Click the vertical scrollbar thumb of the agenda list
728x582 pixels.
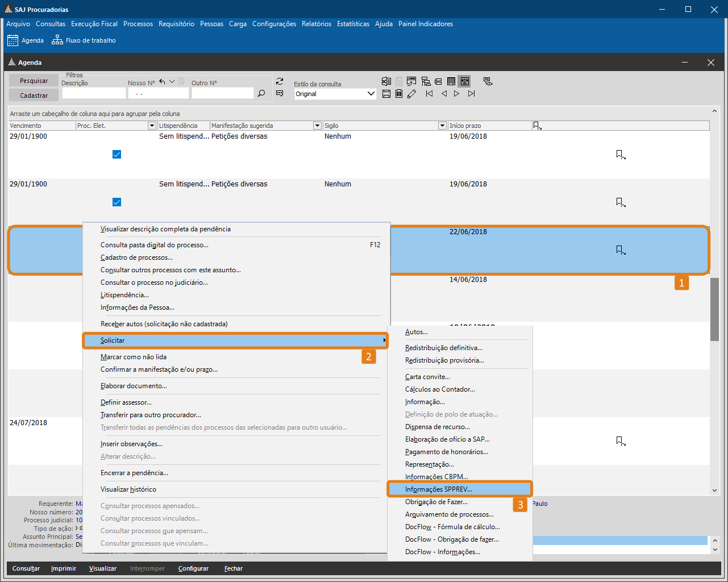(x=714, y=310)
